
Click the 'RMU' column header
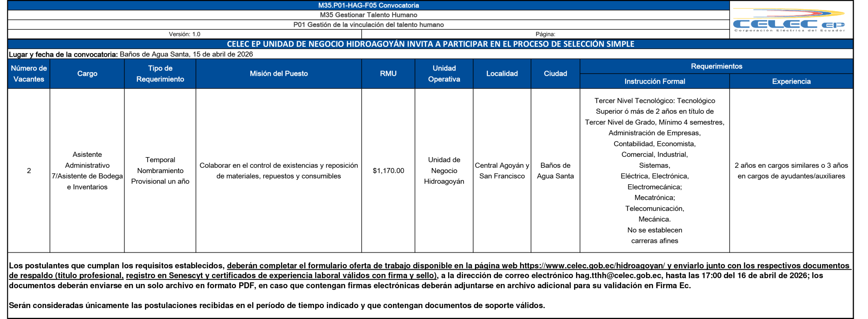(388, 74)
